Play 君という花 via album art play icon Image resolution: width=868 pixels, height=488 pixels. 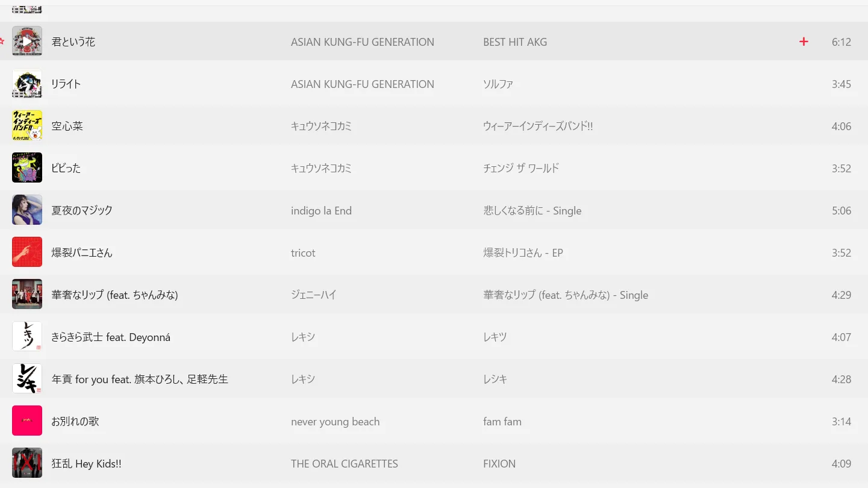[27, 42]
